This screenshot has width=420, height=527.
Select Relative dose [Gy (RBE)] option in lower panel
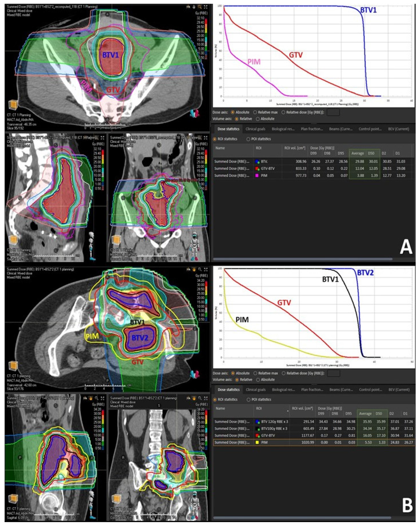[283, 373]
